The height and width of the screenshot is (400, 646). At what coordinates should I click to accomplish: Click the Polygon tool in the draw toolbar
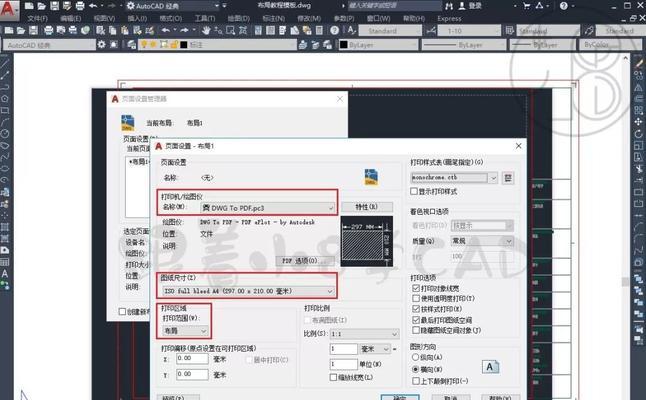tap(5, 99)
